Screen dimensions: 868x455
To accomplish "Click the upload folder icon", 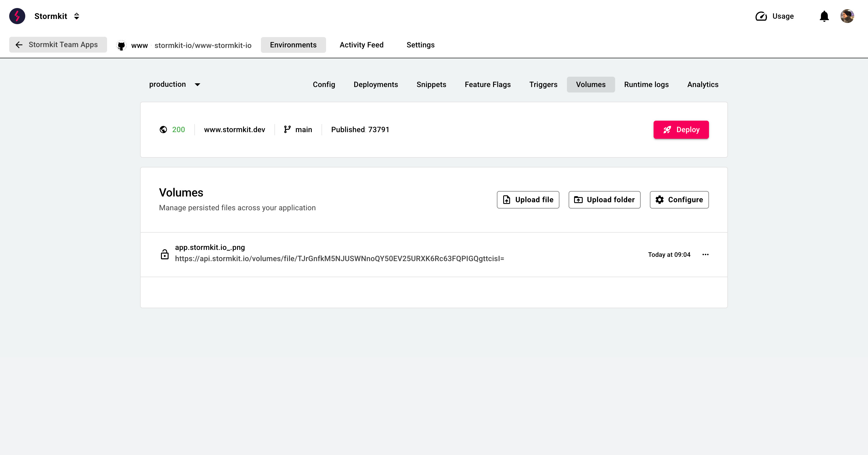I will point(578,199).
